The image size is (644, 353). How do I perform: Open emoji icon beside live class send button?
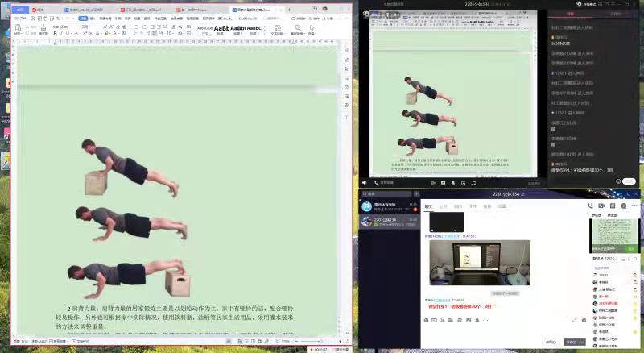tap(618, 181)
